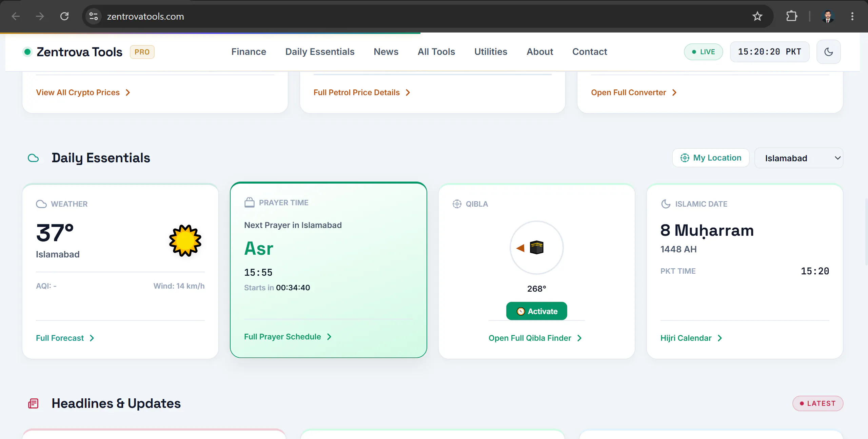Click the LIVE status badge
Image resolution: width=868 pixels, height=439 pixels.
(x=703, y=52)
